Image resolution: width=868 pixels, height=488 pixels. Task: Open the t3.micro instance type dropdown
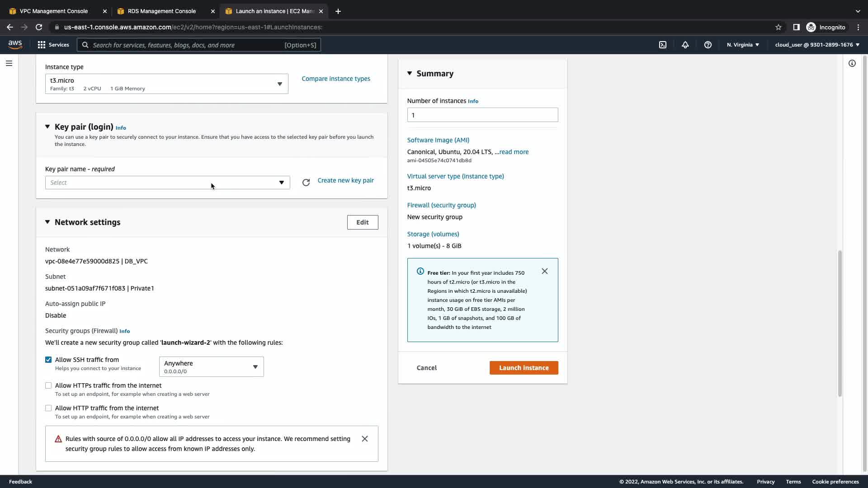pyautogui.click(x=166, y=84)
